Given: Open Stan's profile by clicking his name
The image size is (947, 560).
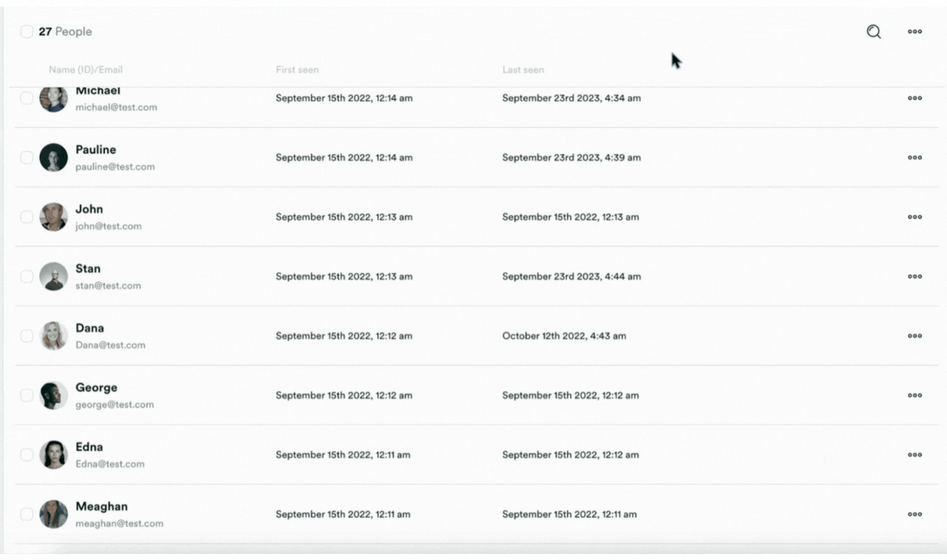Looking at the screenshot, I should [x=88, y=269].
